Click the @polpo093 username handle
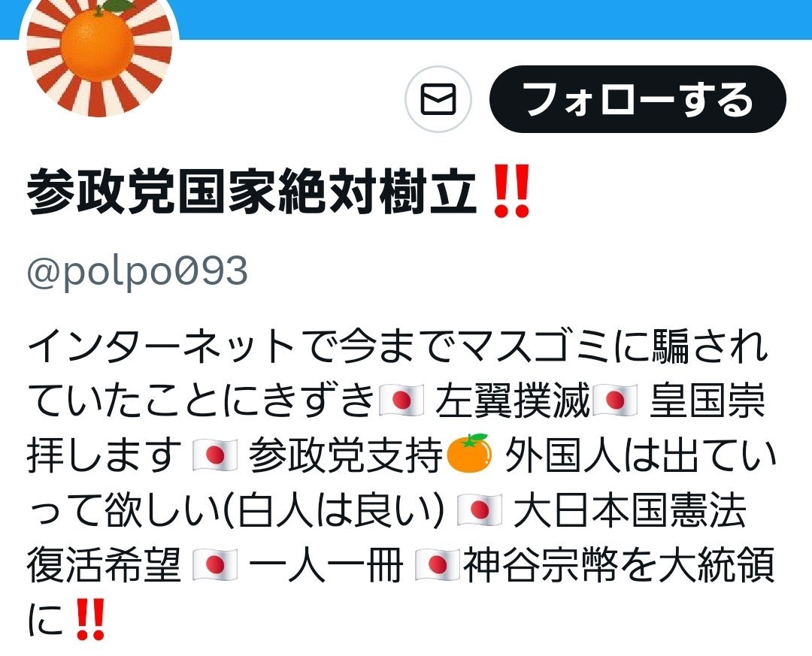The image size is (812, 656). point(138,272)
